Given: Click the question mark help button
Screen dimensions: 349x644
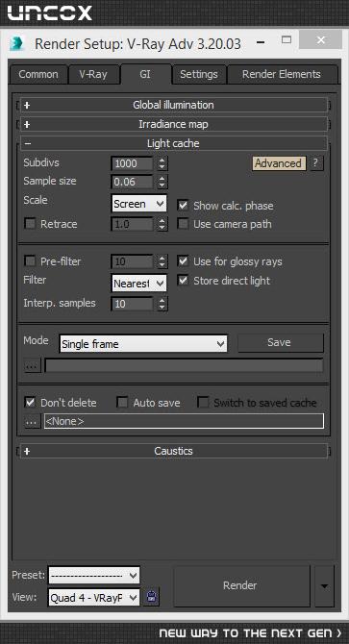Looking at the screenshot, I should click(x=315, y=163).
